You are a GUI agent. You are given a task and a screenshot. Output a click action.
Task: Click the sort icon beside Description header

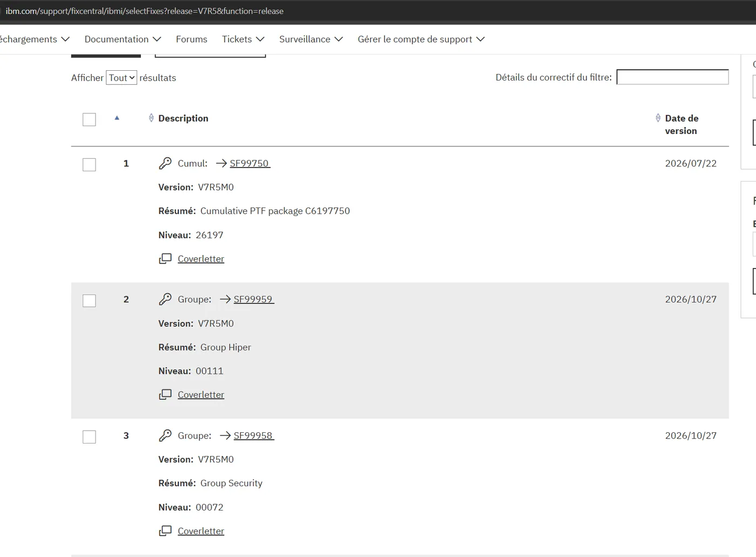click(x=151, y=118)
